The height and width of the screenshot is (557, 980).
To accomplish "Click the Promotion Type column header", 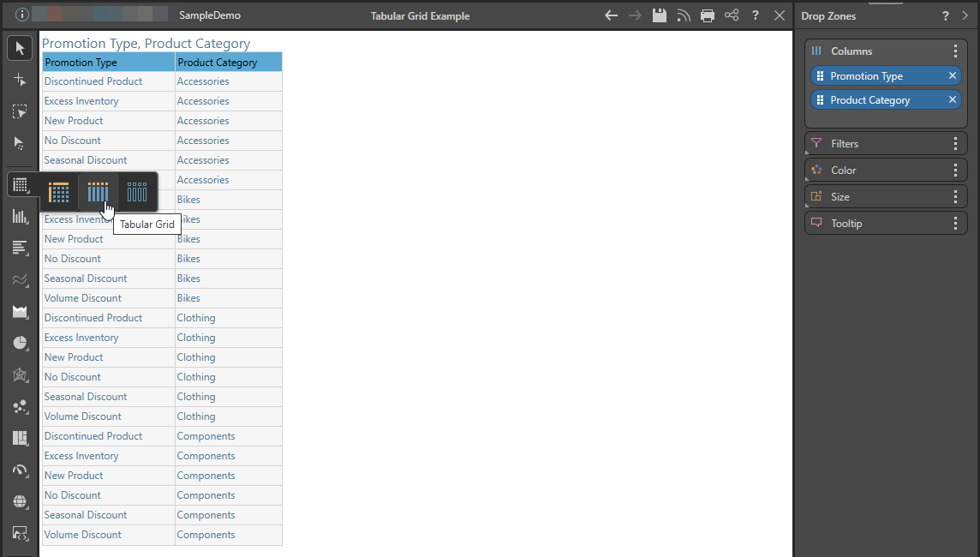I will pyautogui.click(x=108, y=63).
